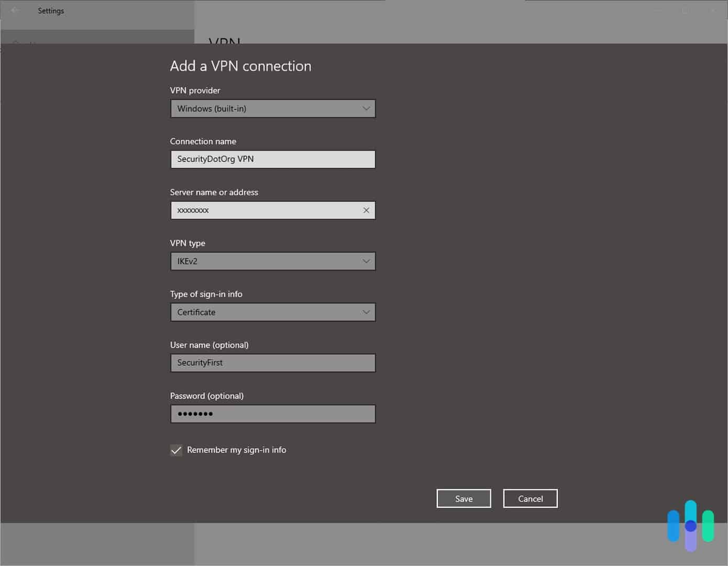The width and height of the screenshot is (728, 566).
Task: Toggle the sign-in info checkbox off
Action: (x=176, y=450)
